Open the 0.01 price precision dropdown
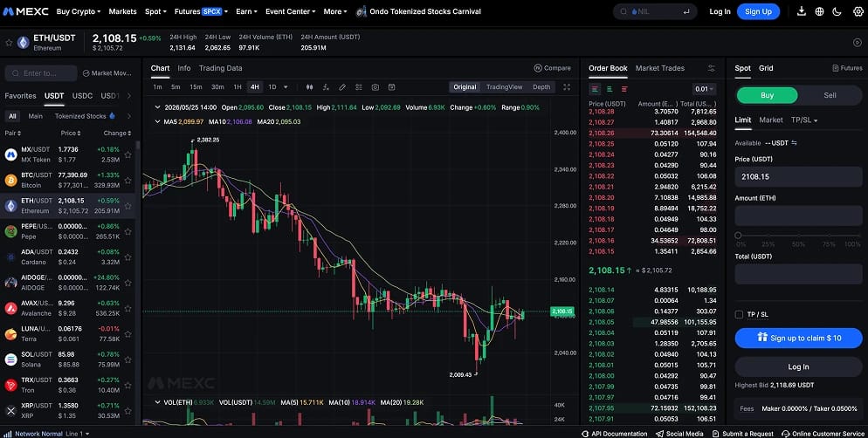The height and width of the screenshot is (438, 868). pos(704,89)
